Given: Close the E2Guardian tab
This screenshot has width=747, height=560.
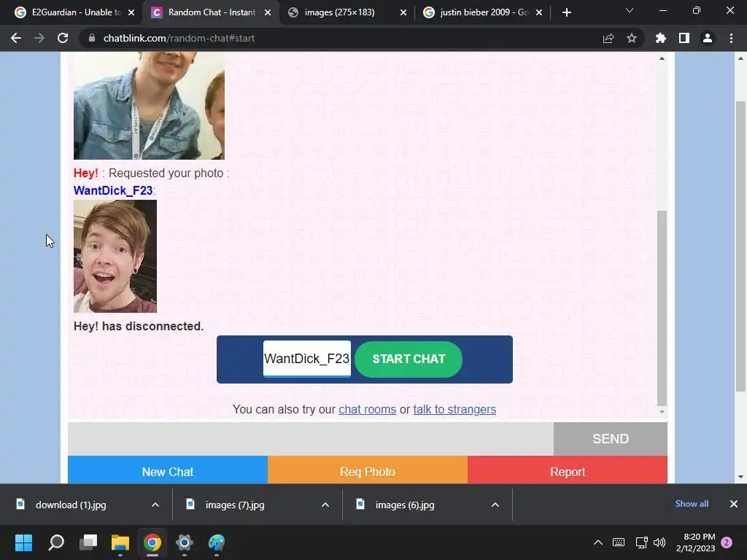Looking at the screenshot, I should (x=131, y=12).
